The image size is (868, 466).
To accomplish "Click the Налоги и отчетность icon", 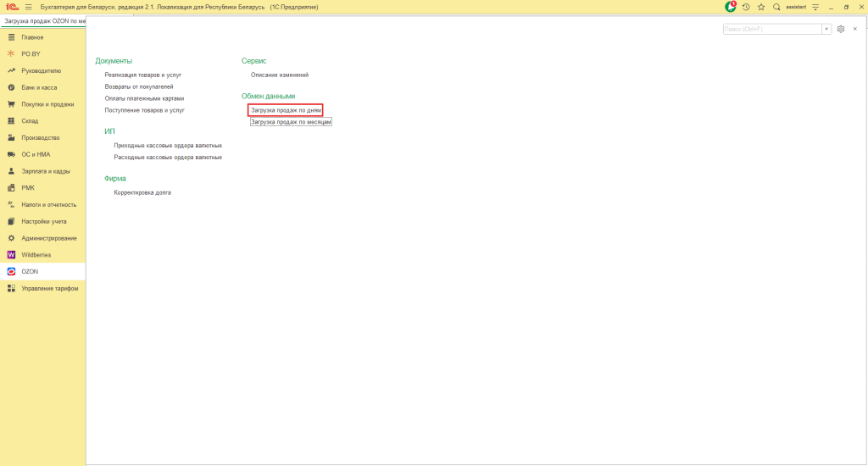I will (x=11, y=205).
